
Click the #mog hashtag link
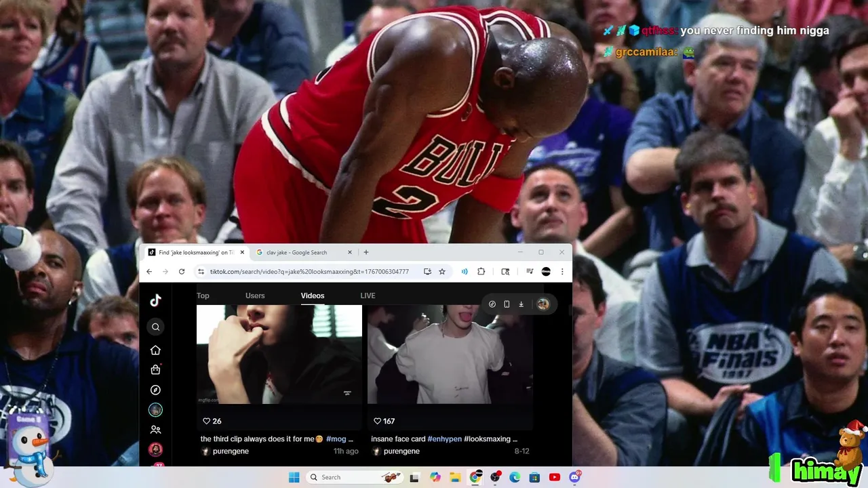[x=336, y=439]
